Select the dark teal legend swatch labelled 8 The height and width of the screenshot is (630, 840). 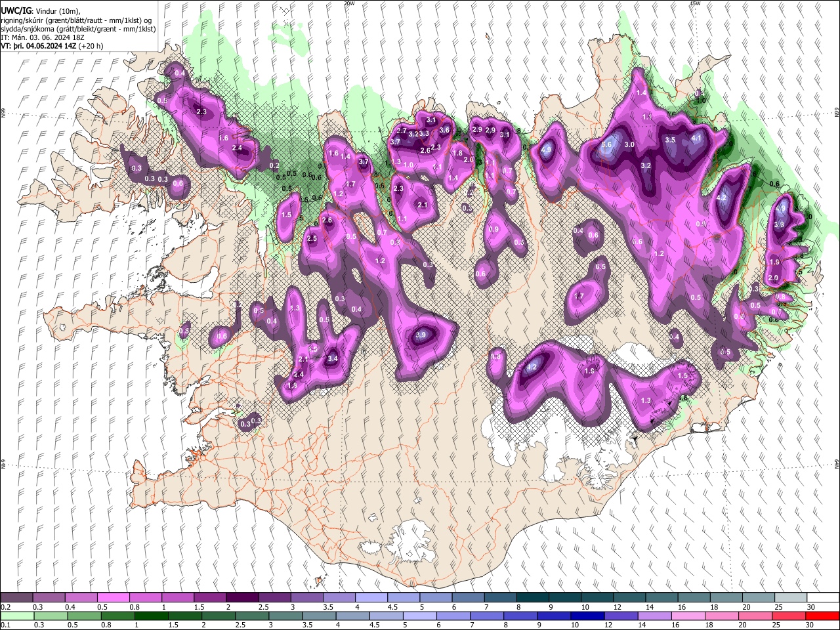pyautogui.click(x=533, y=598)
